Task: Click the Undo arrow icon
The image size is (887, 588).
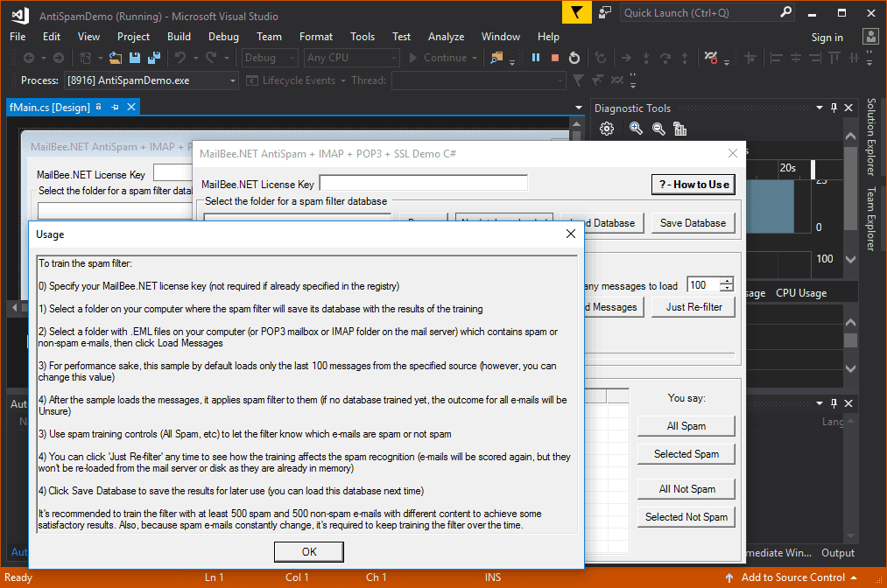Action: pos(180,58)
